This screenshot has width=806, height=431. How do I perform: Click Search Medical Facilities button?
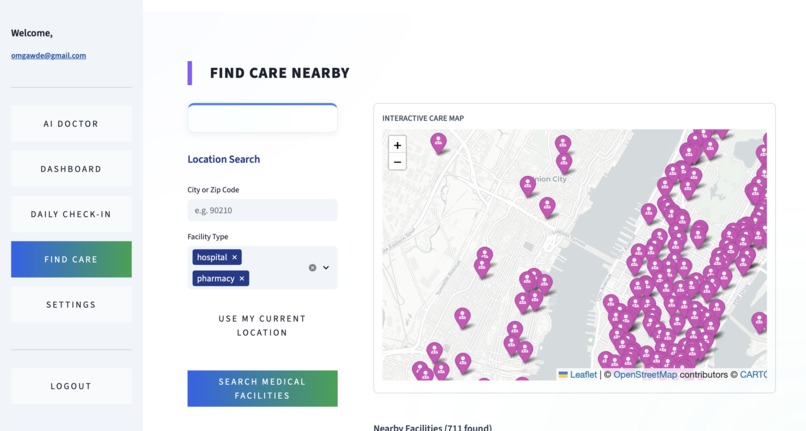pos(262,388)
